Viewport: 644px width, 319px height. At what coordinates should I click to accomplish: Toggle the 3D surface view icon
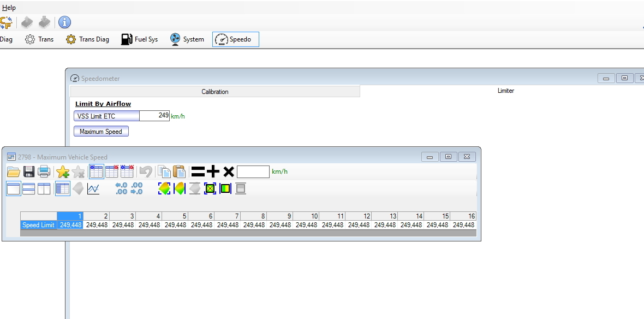(x=77, y=188)
